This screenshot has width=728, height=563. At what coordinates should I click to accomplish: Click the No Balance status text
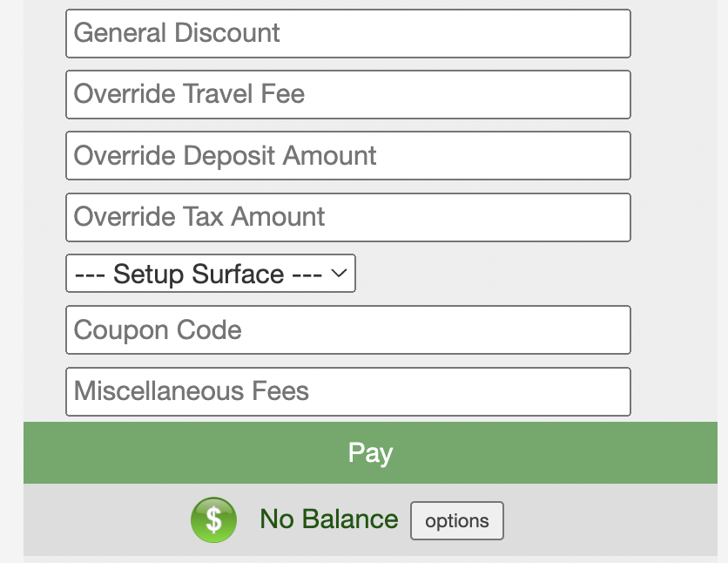[328, 519]
